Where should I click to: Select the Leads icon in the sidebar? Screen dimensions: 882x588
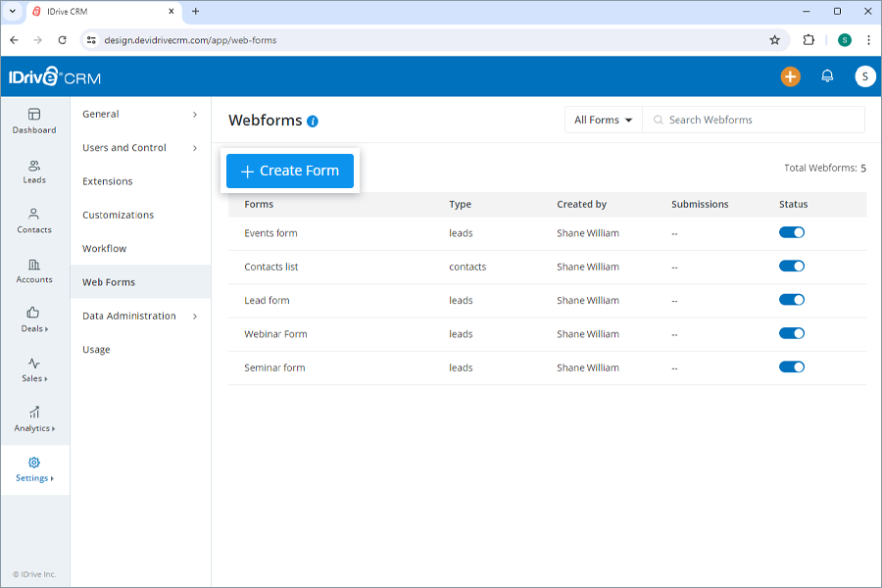click(x=34, y=170)
